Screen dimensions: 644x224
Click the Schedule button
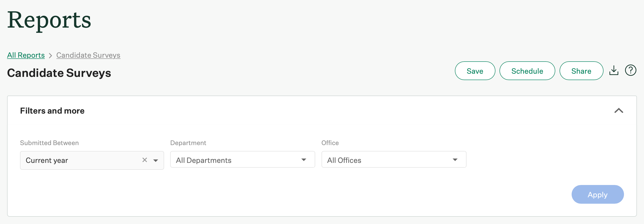[527, 71]
